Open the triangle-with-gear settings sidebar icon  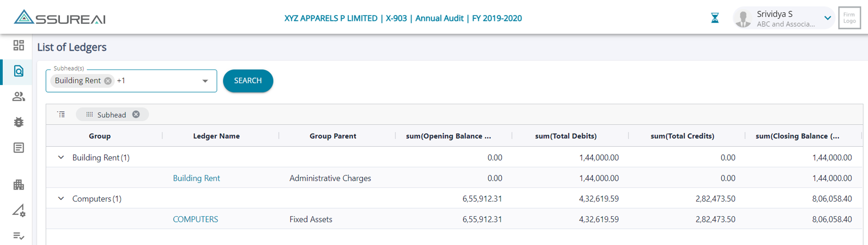18,210
